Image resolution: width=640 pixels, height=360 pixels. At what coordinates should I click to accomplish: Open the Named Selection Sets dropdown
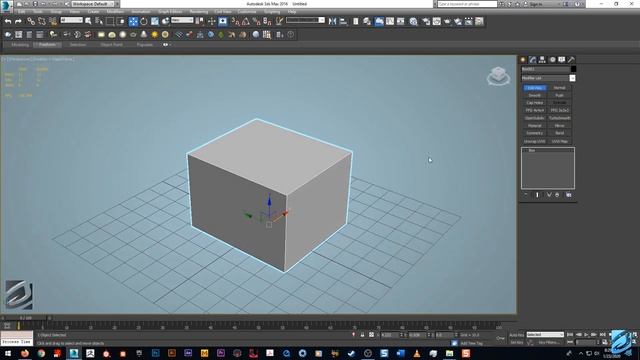pos(305,20)
